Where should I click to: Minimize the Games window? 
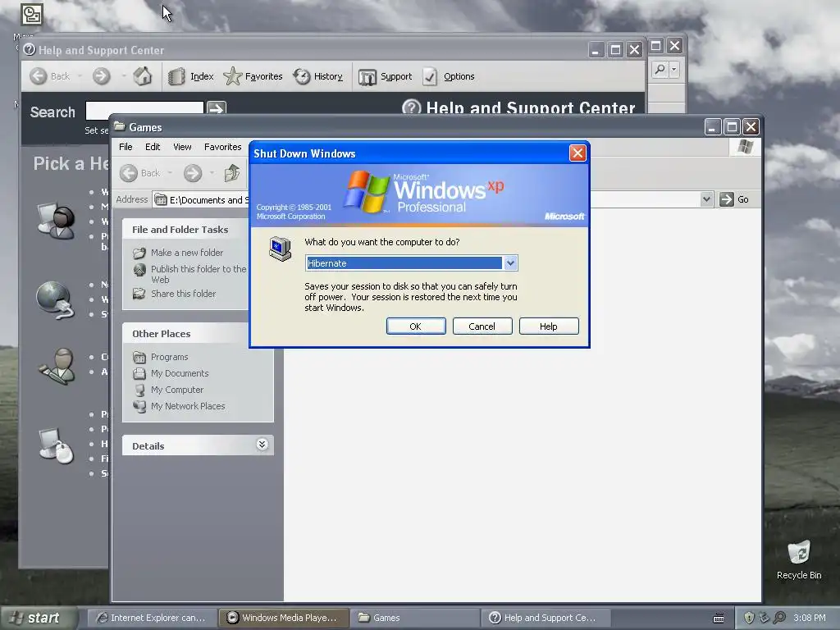(x=712, y=127)
